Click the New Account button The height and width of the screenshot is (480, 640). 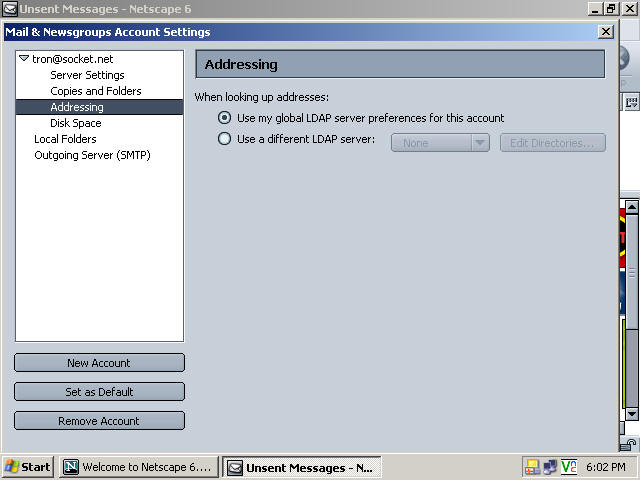pos(99,363)
